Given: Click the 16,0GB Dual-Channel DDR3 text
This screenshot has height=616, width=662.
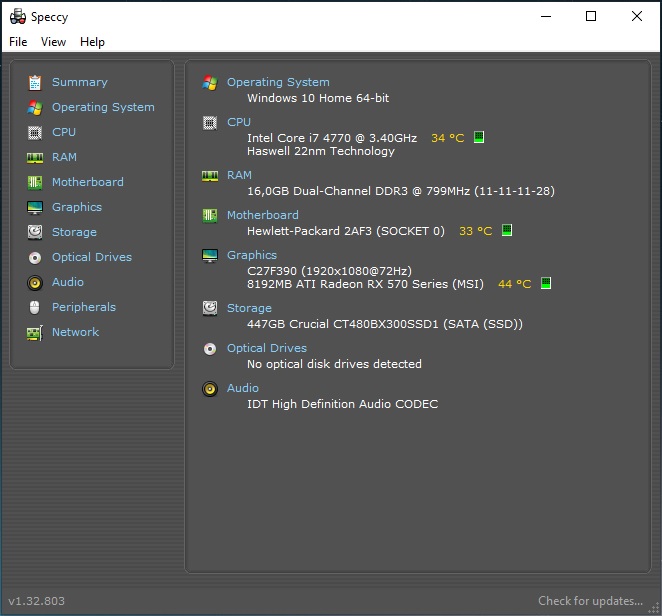Looking at the screenshot, I should (x=401, y=191).
